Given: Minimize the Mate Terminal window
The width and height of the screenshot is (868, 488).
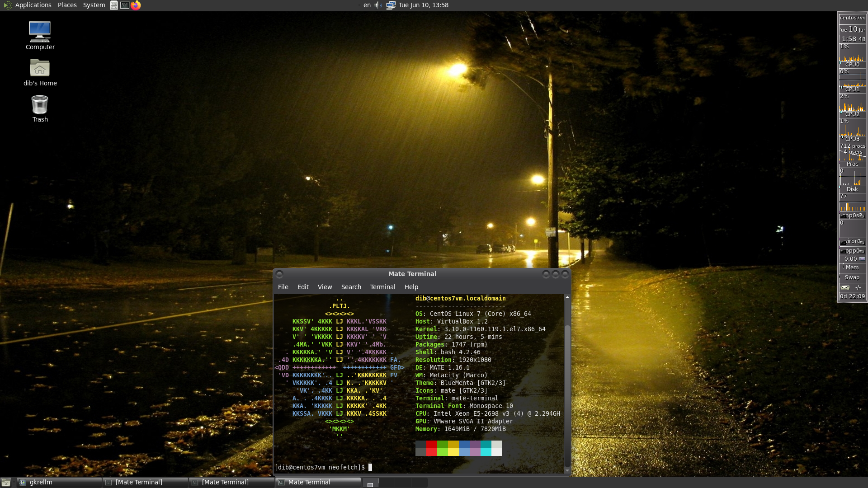Looking at the screenshot, I should point(546,274).
